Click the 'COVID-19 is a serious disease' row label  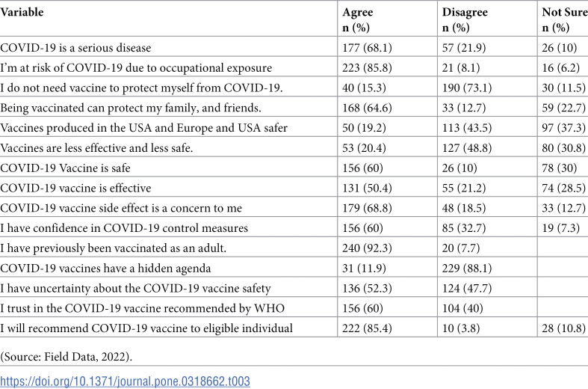pyautogui.click(x=75, y=48)
